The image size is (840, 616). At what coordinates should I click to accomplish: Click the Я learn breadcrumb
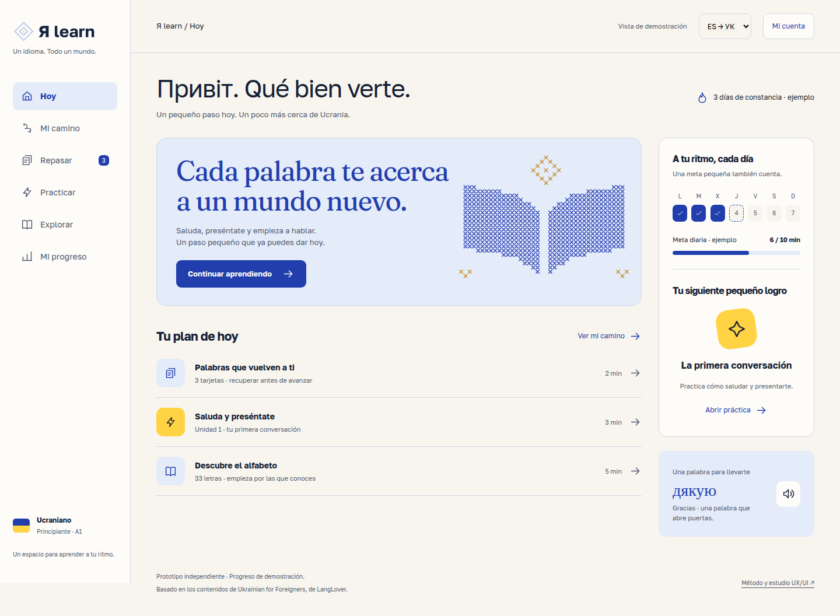169,26
